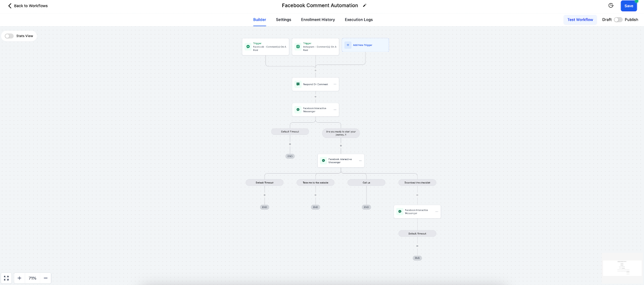Open three-dot menu on Messenger node under Download the checklist
The width and height of the screenshot is (644, 285).
click(x=437, y=211)
